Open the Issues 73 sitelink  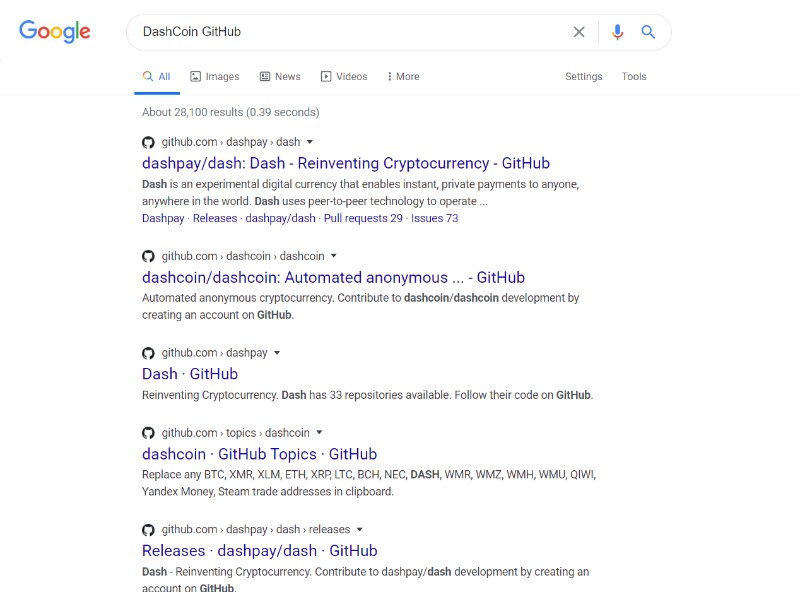tap(435, 218)
